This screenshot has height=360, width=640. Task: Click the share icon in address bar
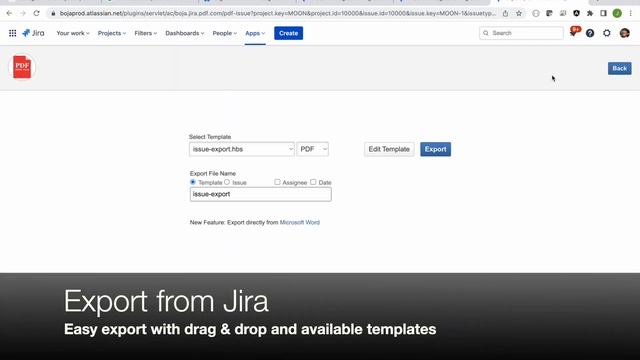point(505,13)
